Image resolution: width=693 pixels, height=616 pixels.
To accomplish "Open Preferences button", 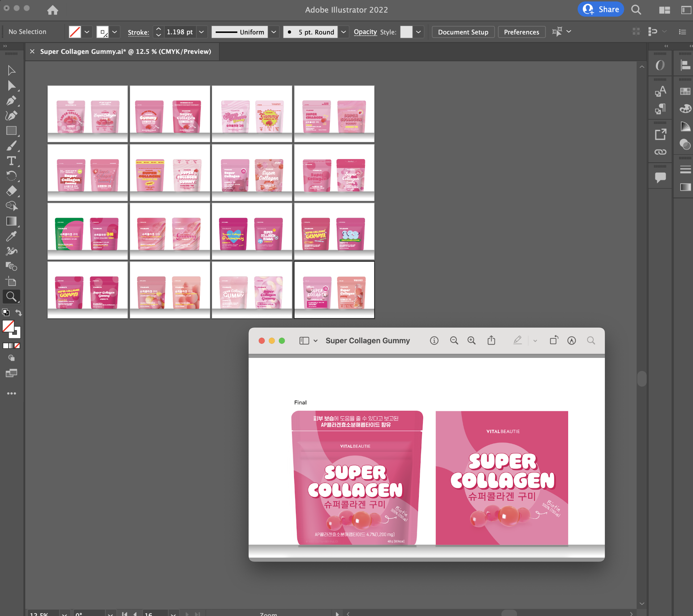I will tap(521, 32).
